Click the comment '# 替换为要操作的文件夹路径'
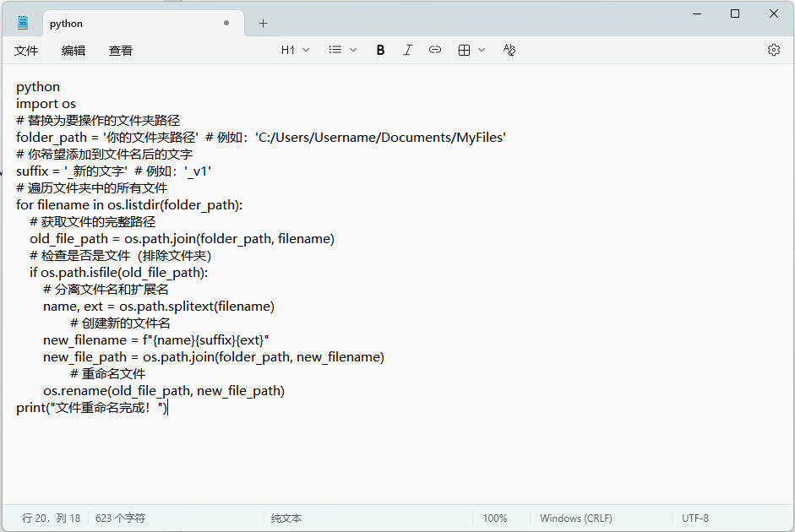Image resolution: width=795 pixels, height=532 pixels. 98,120
